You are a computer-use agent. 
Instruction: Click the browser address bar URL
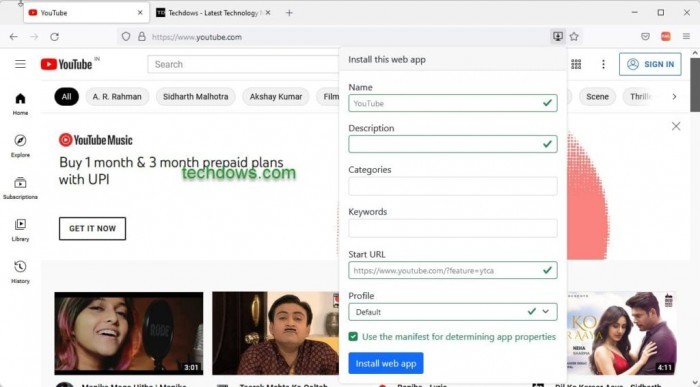click(197, 37)
